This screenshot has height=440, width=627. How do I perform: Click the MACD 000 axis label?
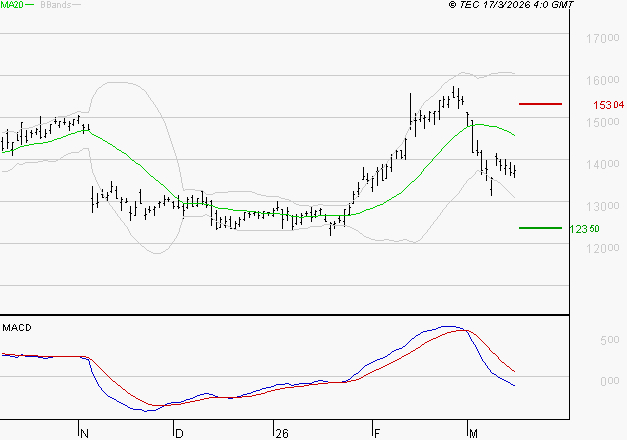coord(610,381)
